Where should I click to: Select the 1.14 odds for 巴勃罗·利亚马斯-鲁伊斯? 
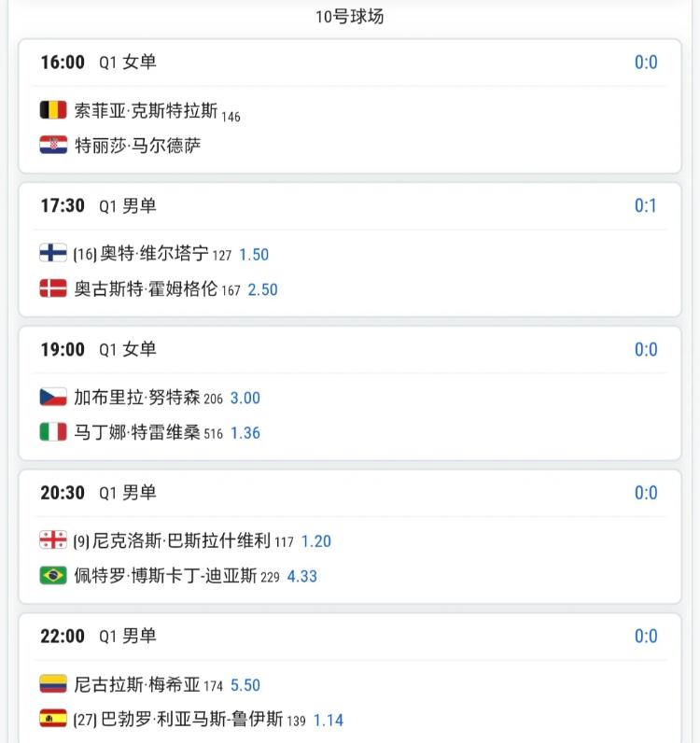329,721
